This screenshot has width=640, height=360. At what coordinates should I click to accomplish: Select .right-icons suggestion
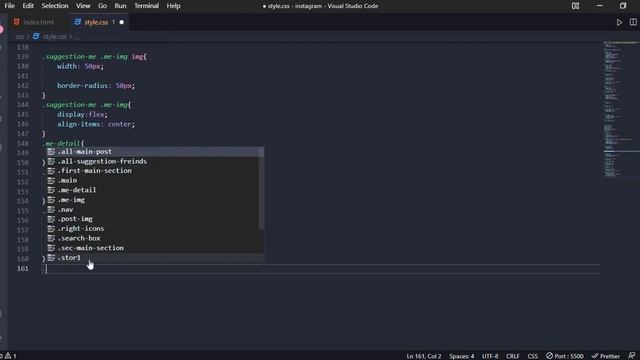coord(154,229)
